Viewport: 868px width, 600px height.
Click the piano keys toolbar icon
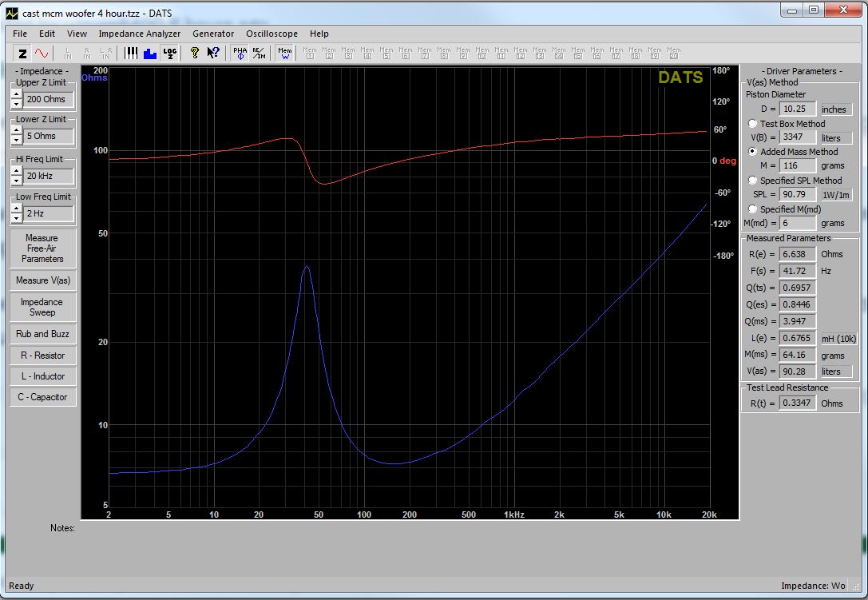click(131, 54)
